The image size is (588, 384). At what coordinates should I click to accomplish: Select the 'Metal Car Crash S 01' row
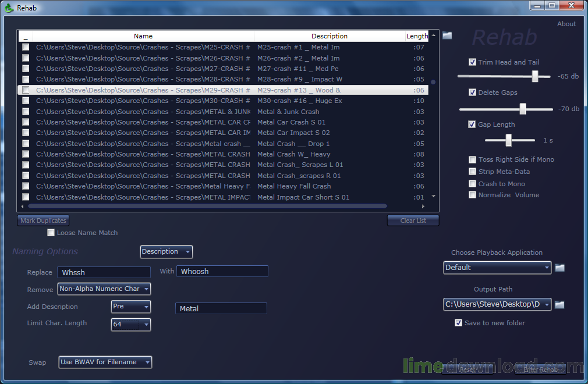pos(223,122)
